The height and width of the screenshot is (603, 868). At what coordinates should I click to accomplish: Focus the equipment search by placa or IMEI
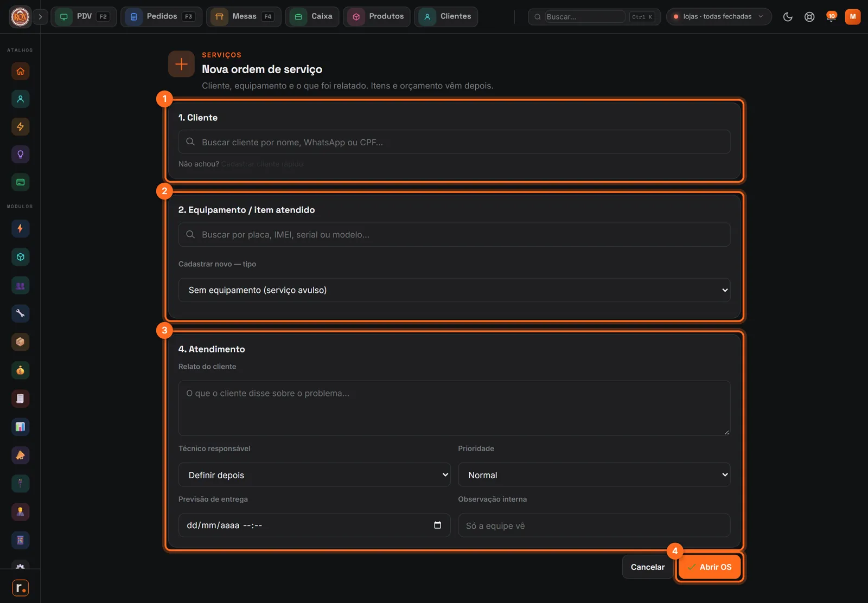[x=454, y=235]
